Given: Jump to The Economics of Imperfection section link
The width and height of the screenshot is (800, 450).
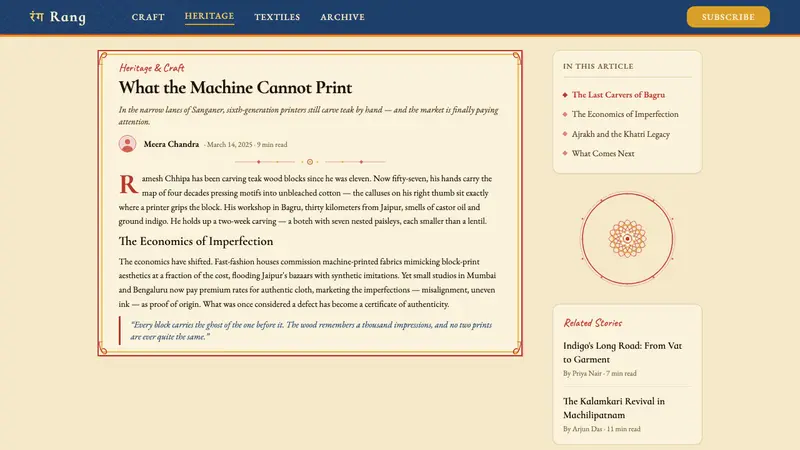Looking at the screenshot, I should click(x=625, y=114).
